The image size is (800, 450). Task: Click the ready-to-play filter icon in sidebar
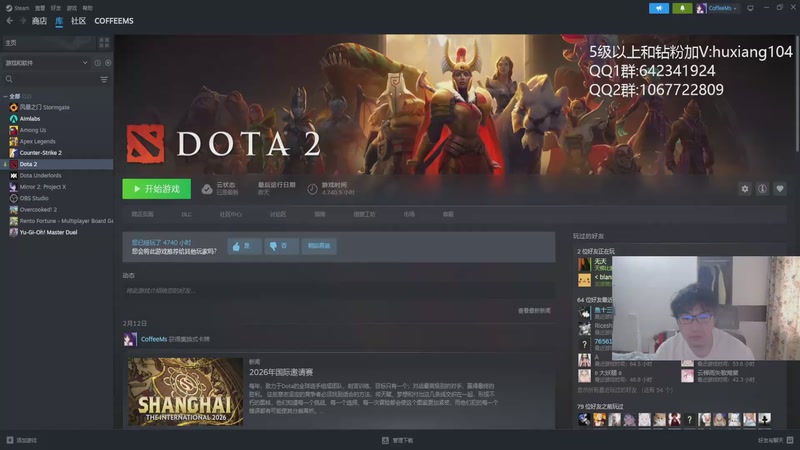(108, 63)
